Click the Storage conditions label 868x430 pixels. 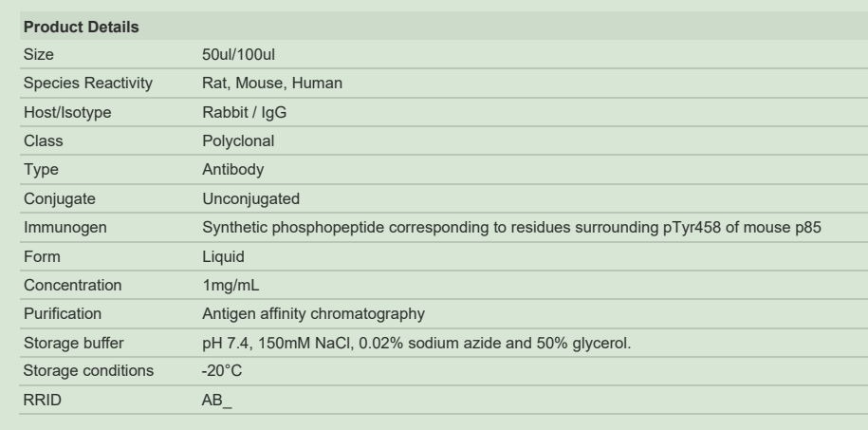point(88,371)
